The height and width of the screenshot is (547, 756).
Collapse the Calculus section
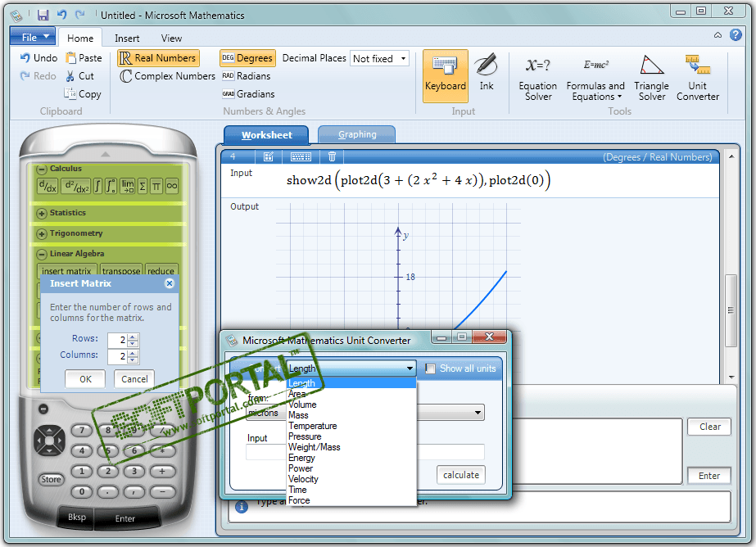(x=42, y=170)
